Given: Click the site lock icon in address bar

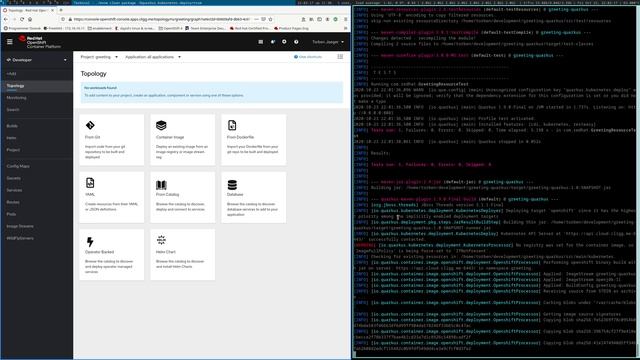Looking at the screenshot, I should click(70, 19).
